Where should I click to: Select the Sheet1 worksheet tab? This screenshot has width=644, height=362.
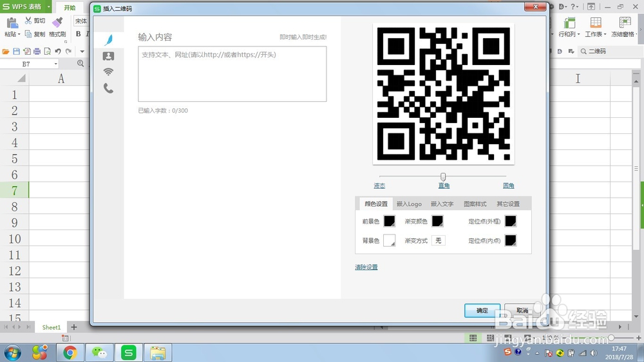coord(52,327)
